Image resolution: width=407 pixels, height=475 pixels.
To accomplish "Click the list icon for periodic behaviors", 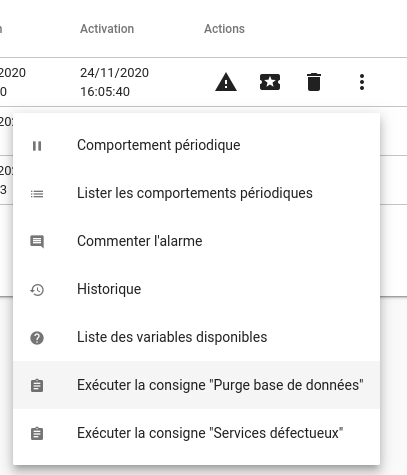I will pos(37,194).
